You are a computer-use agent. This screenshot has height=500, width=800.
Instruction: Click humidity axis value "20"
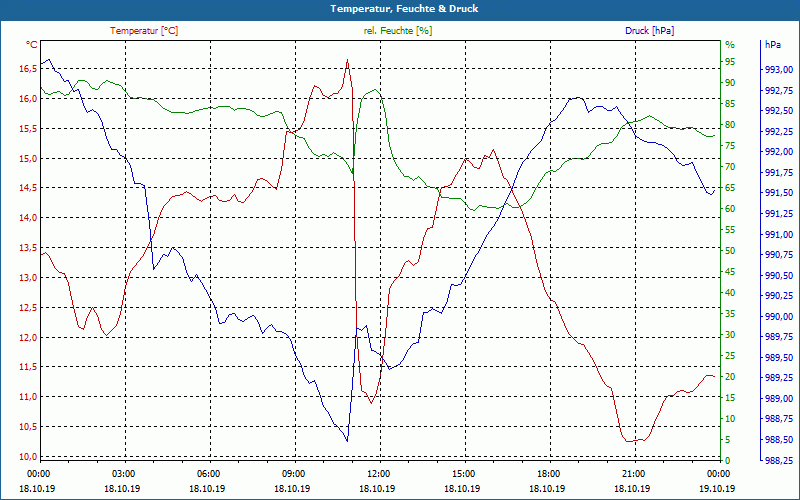(730, 377)
